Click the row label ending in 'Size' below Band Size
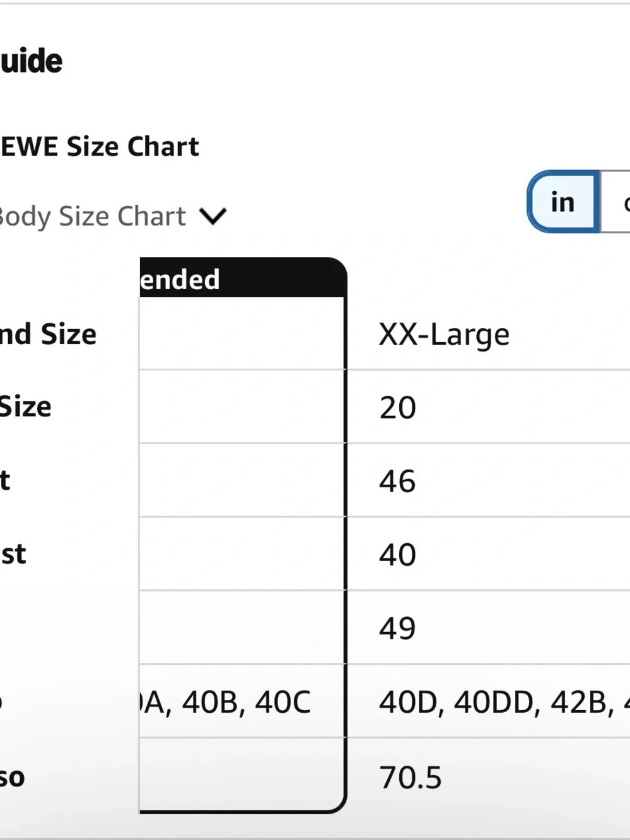This screenshot has height=840, width=630. click(25, 406)
